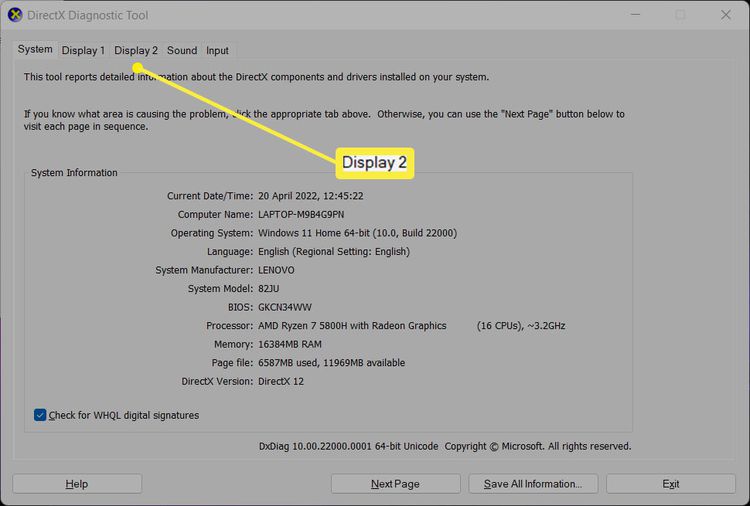Click the system model value 82JU
Image resolution: width=750 pixels, height=506 pixels.
268,289
